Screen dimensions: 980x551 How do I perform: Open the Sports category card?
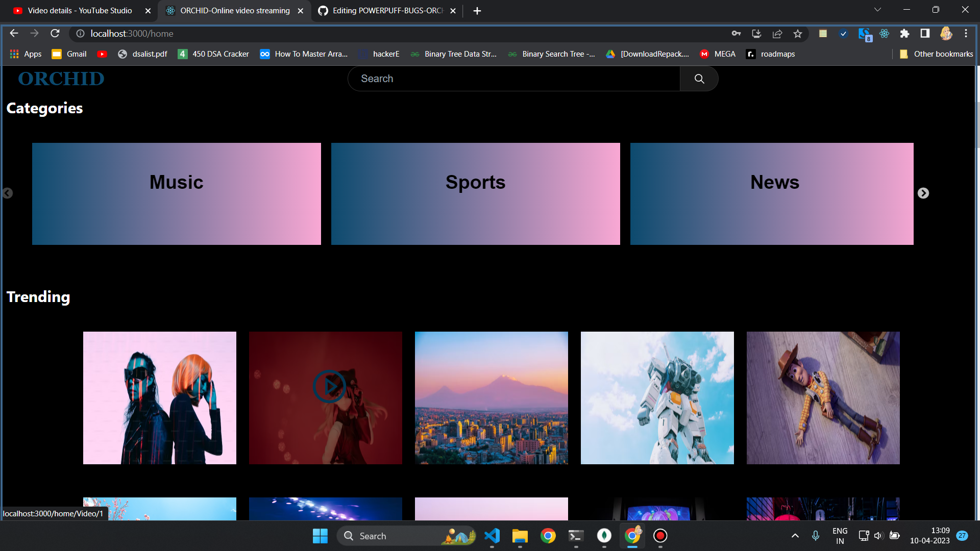point(475,194)
